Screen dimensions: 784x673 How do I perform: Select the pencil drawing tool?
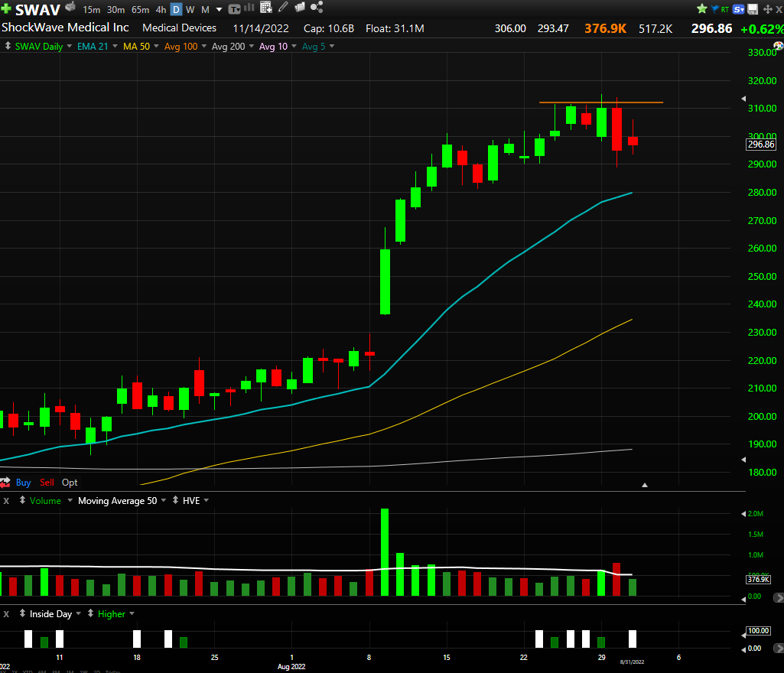tap(283, 7)
